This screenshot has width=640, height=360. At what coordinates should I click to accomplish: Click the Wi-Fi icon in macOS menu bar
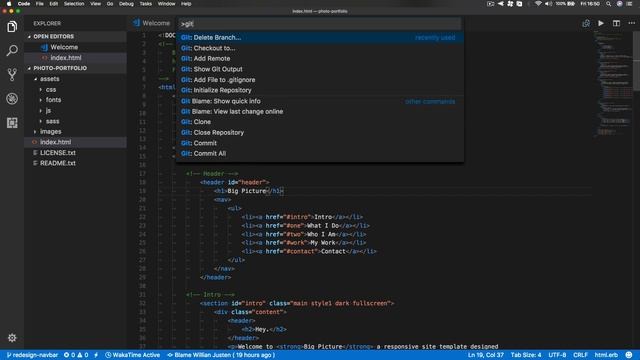point(538,4)
